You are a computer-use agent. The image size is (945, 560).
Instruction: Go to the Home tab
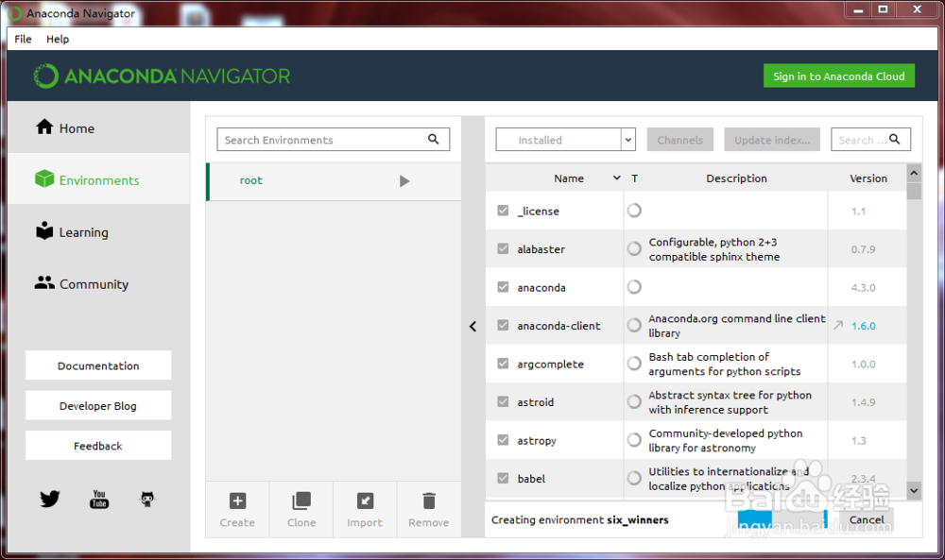pyautogui.click(x=99, y=127)
